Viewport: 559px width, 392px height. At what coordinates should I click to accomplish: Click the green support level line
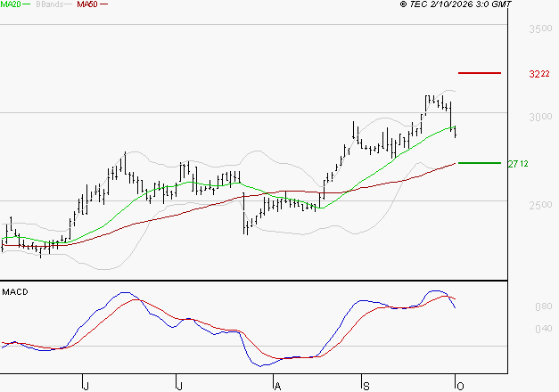point(480,163)
